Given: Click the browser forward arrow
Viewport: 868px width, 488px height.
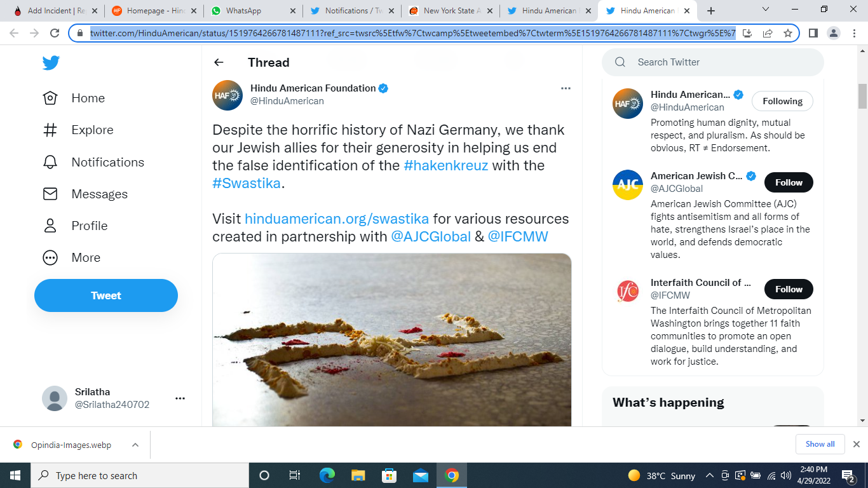Looking at the screenshot, I should point(34,34).
